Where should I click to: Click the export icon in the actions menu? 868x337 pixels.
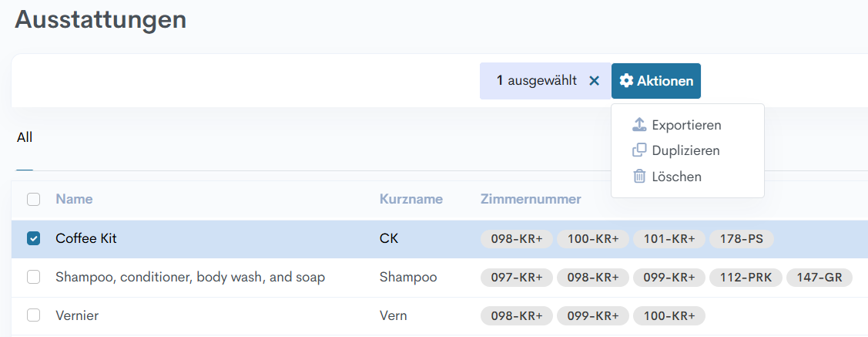click(638, 125)
